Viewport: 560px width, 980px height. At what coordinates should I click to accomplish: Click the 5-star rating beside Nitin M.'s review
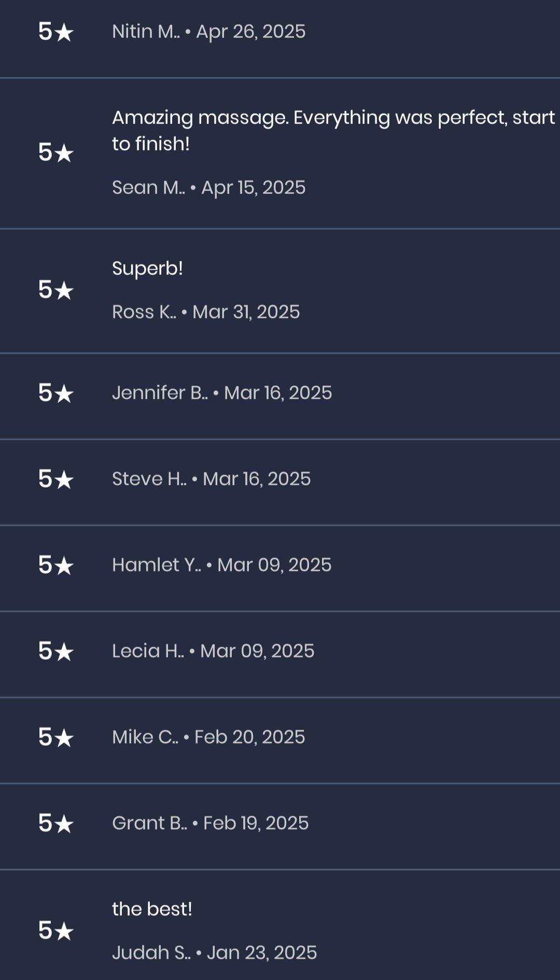click(x=56, y=32)
